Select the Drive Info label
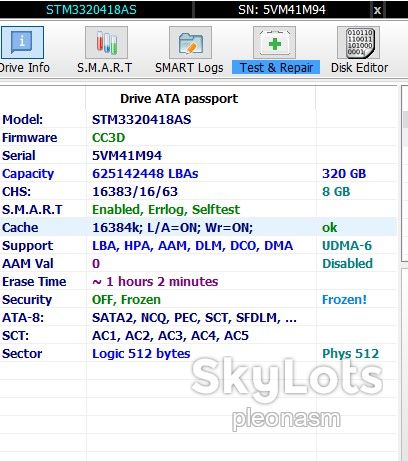 pyautogui.click(x=25, y=68)
